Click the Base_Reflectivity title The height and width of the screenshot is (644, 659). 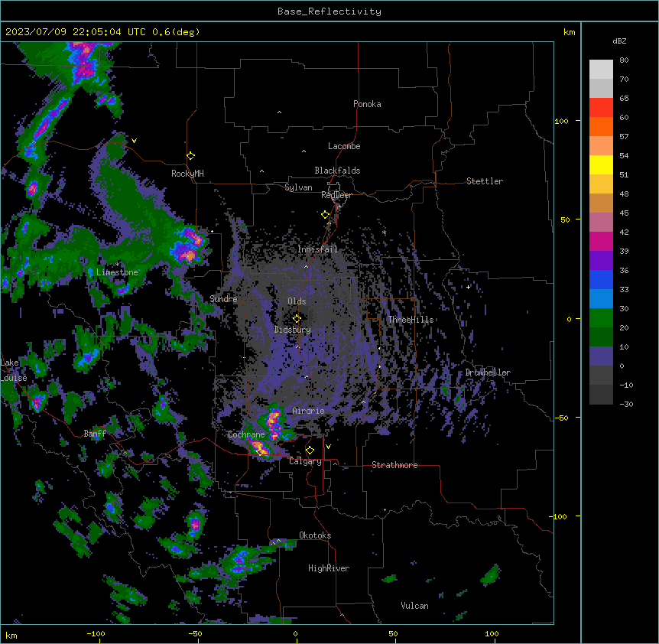329,11
